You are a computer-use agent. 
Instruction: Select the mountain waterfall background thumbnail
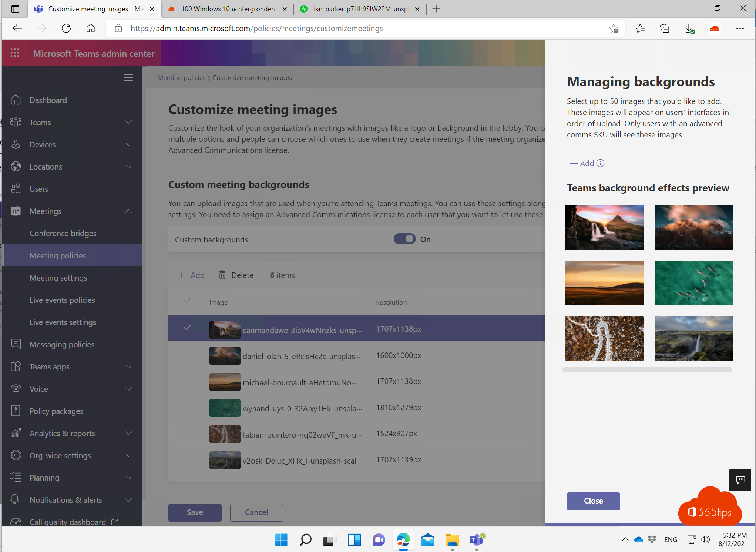coord(604,227)
